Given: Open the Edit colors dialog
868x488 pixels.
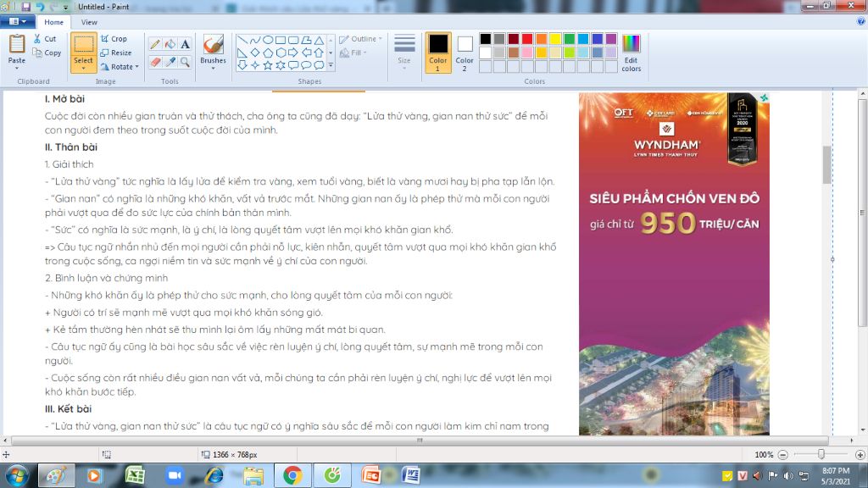Looking at the screenshot, I should (631, 53).
